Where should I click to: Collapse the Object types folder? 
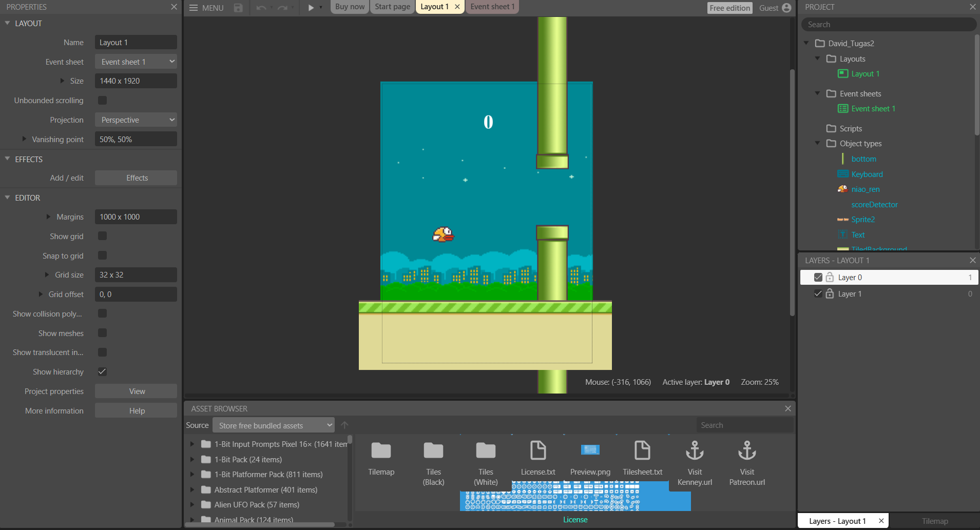817,144
